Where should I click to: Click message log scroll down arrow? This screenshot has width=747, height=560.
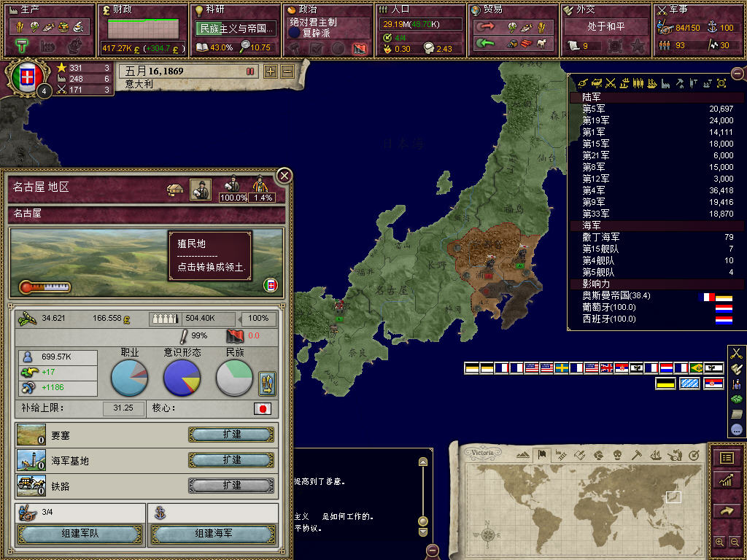422,532
